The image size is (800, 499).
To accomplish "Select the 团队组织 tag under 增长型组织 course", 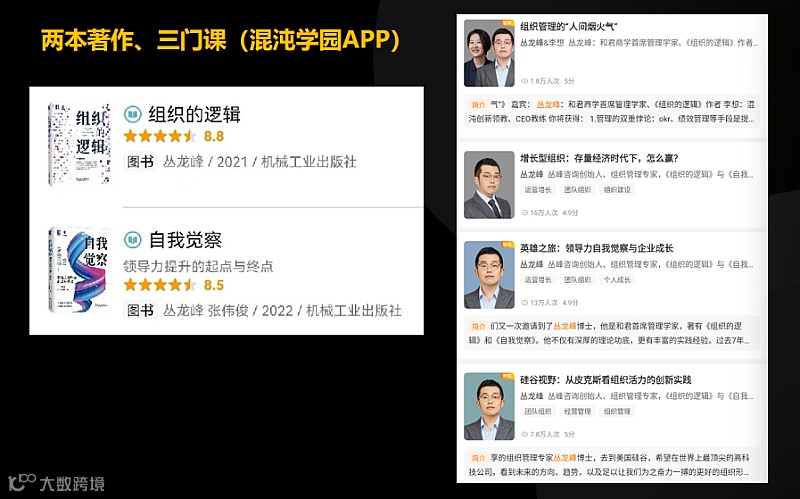I will [x=578, y=190].
